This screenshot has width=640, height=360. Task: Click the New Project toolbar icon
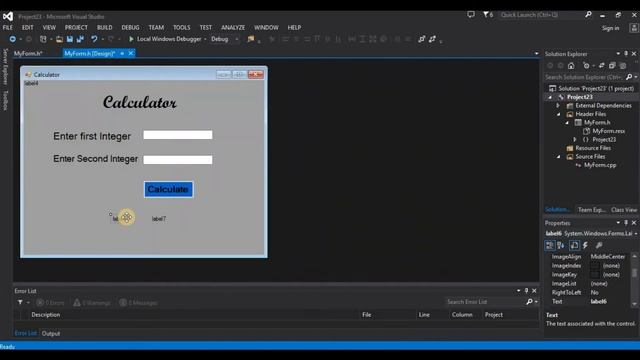point(43,39)
